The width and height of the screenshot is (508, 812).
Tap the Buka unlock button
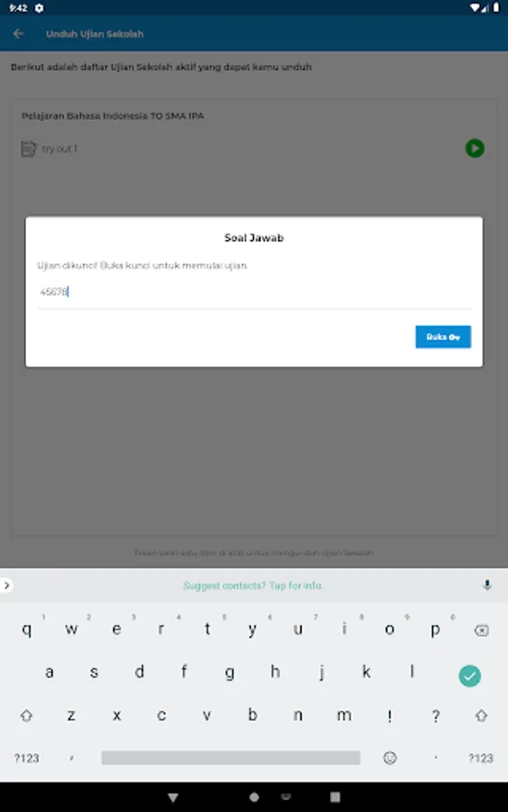(x=443, y=337)
